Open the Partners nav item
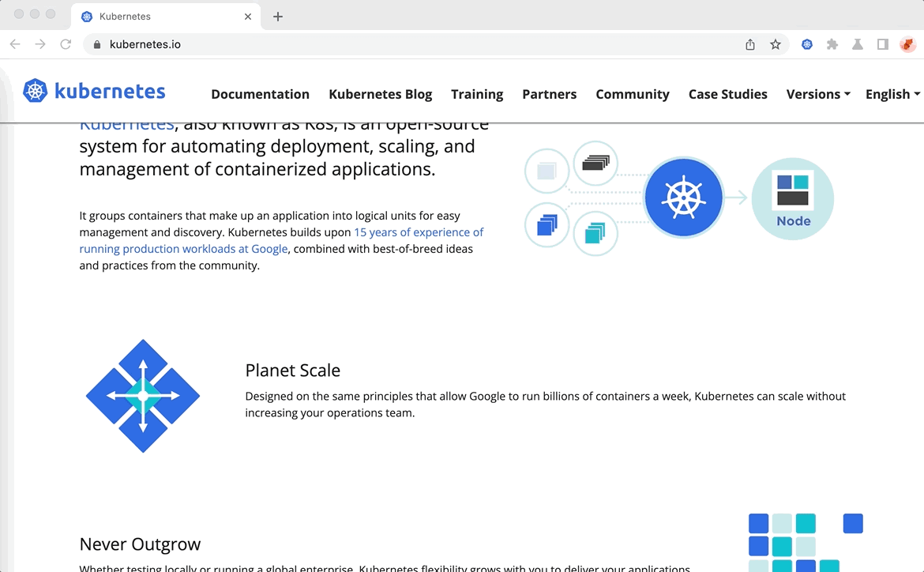The height and width of the screenshot is (572, 924). pos(550,94)
